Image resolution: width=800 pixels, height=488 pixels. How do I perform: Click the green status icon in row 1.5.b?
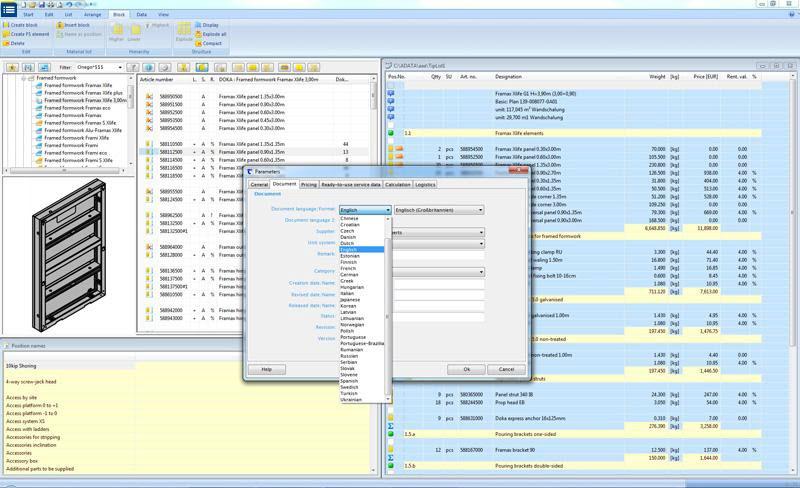[391, 466]
